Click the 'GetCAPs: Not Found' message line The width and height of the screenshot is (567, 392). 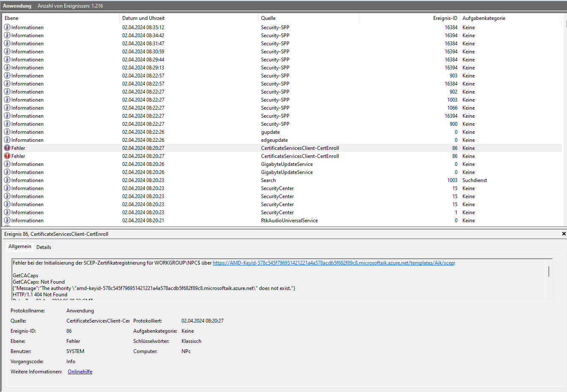click(39, 282)
